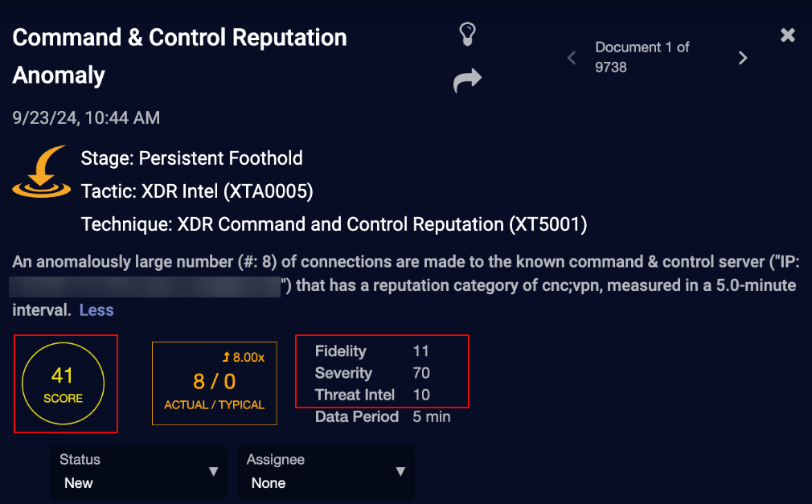
Task: Click the 41 score circle
Action: (64, 383)
